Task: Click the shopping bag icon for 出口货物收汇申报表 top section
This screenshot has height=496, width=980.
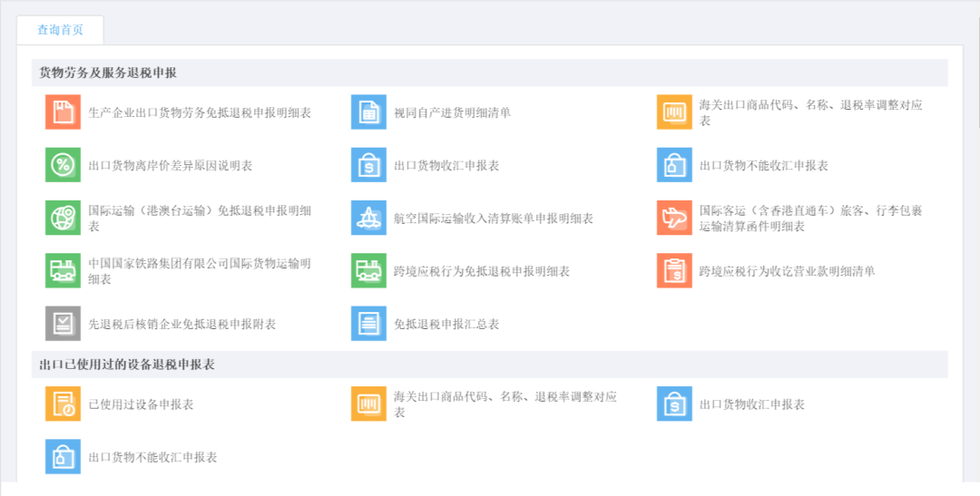Action: 368,165
